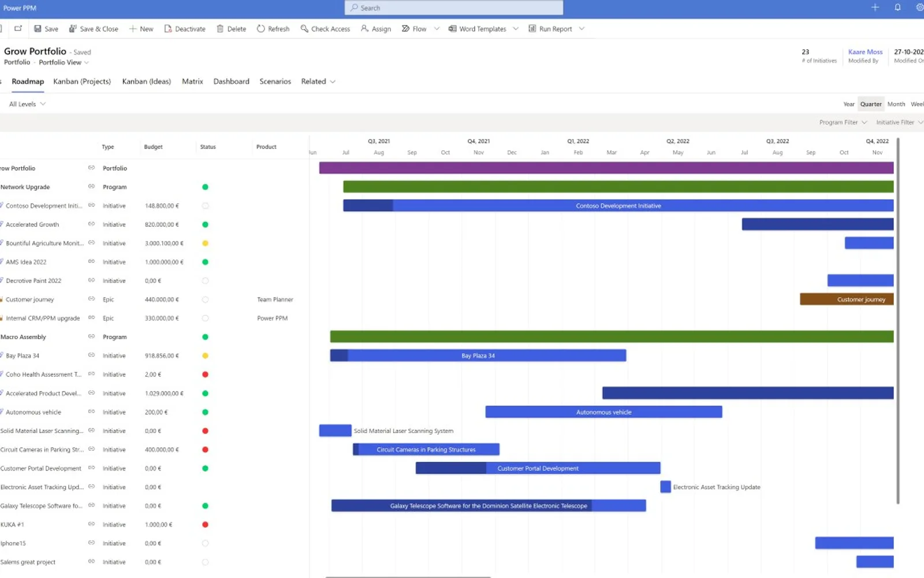Select the Year timescale

click(x=848, y=104)
